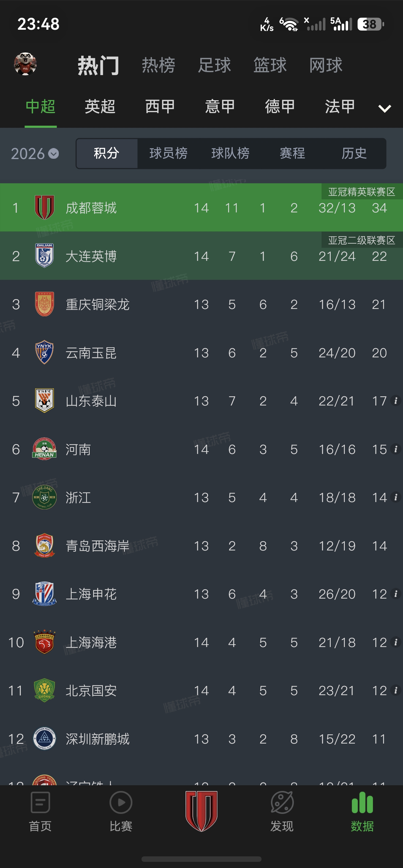Switch to 球员榜 segment
The height and width of the screenshot is (868, 403).
pos(168,153)
